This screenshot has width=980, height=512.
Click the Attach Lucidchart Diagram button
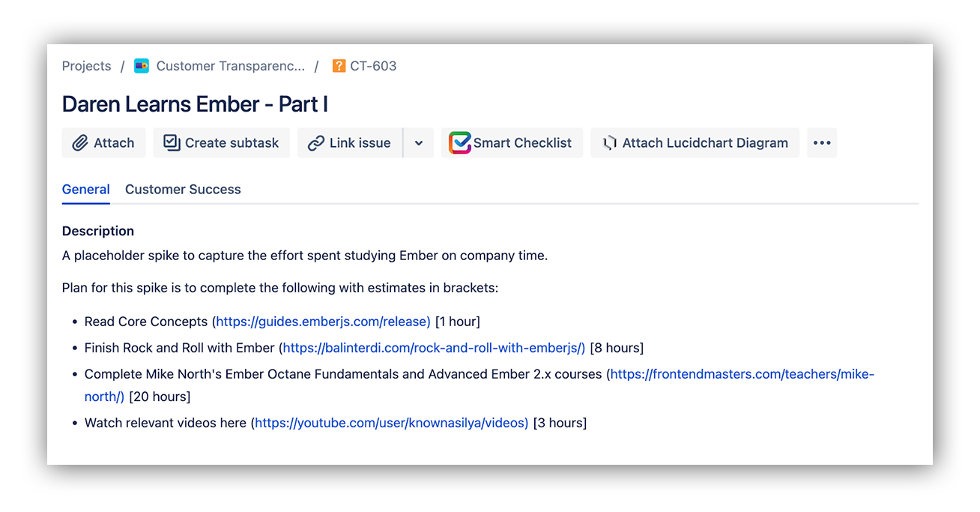(x=695, y=143)
